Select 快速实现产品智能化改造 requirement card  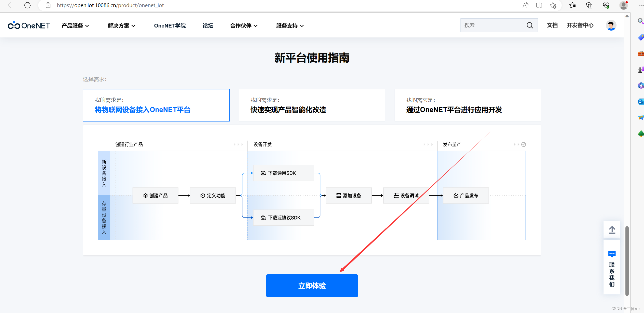(312, 105)
